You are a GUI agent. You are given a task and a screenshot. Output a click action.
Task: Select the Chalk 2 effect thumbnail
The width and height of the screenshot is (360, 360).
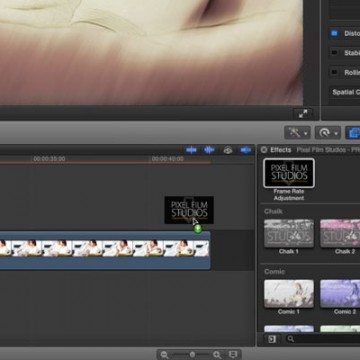coord(340,233)
